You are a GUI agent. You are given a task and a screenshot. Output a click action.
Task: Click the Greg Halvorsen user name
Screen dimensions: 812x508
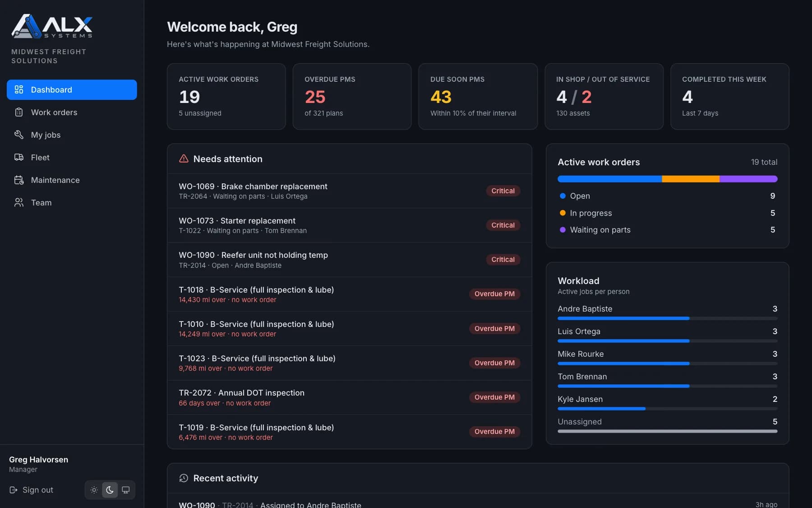[39, 459]
